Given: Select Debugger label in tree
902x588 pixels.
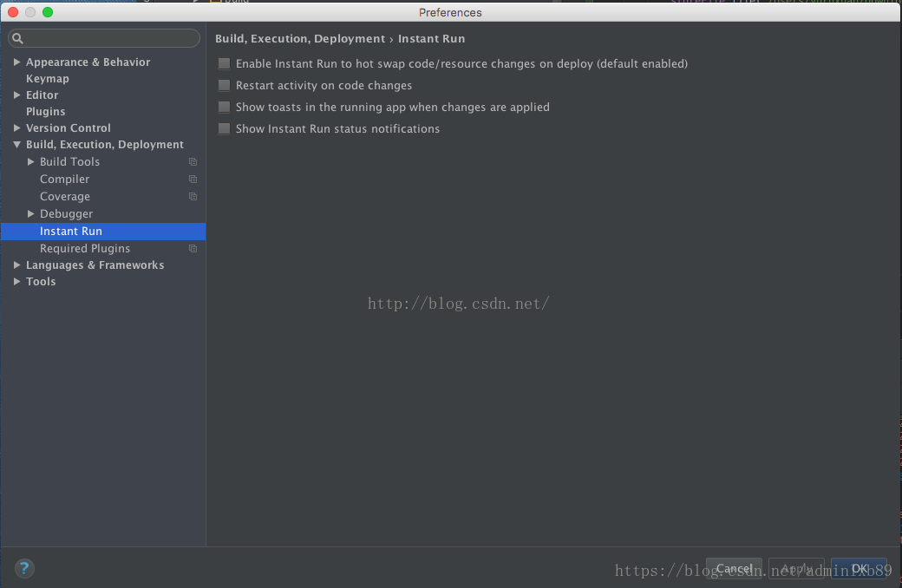Looking at the screenshot, I should [66, 214].
